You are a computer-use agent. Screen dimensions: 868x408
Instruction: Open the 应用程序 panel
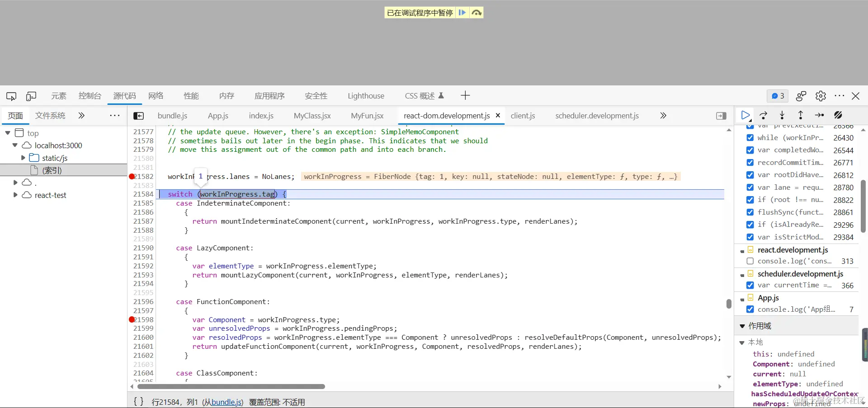[269, 96]
